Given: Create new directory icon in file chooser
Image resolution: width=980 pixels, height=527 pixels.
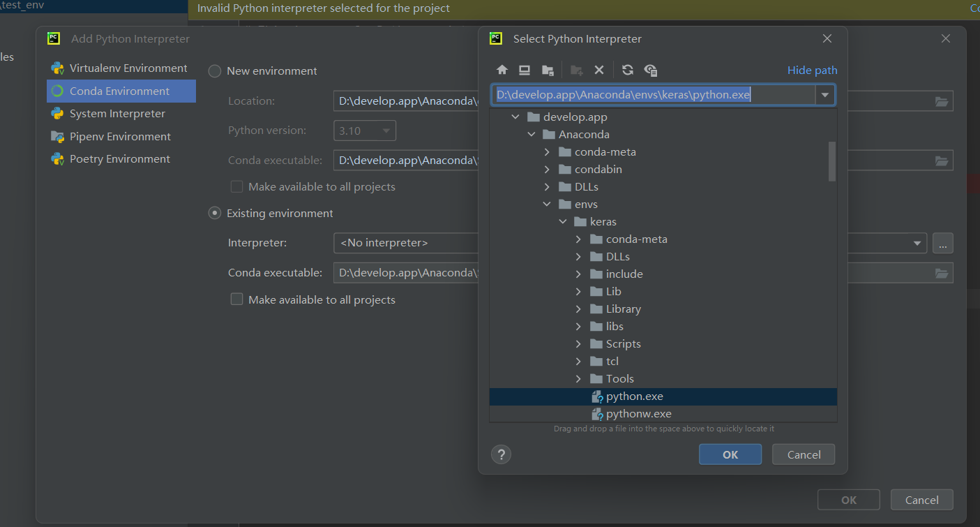Looking at the screenshot, I should coord(576,70).
